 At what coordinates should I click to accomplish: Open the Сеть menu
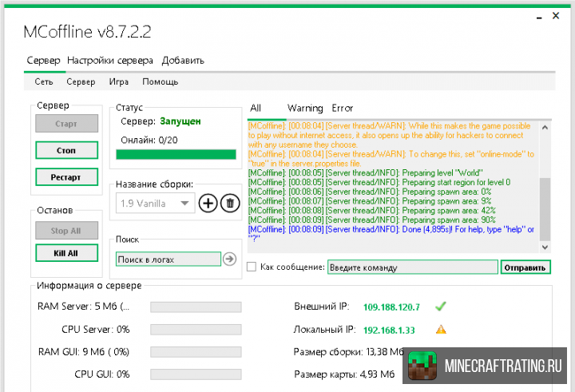click(x=44, y=81)
